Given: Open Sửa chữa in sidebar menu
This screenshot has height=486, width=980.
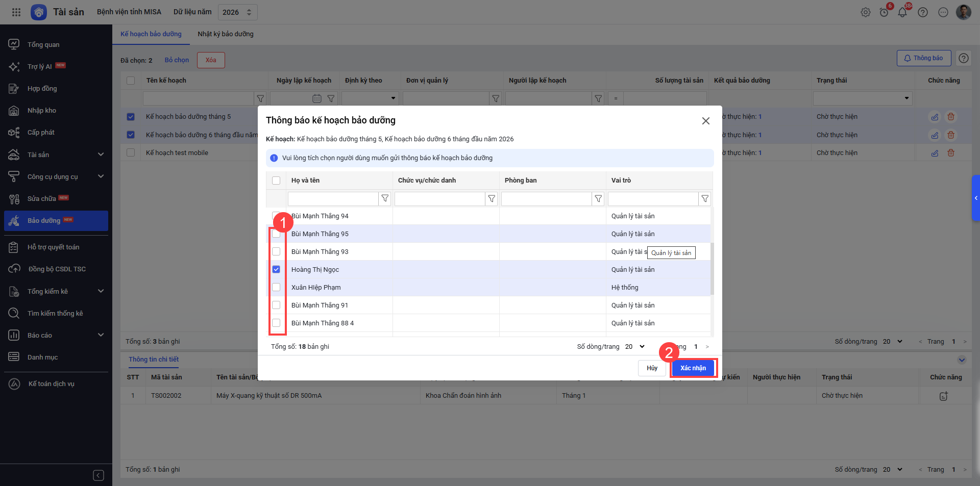Looking at the screenshot, I should [42, 198].
